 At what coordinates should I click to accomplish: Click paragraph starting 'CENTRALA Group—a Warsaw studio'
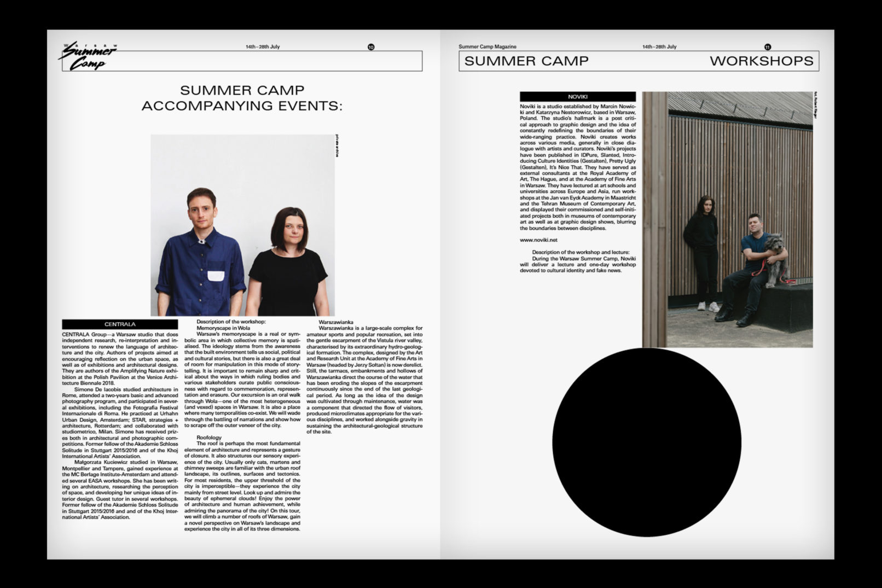click(120, 359)
